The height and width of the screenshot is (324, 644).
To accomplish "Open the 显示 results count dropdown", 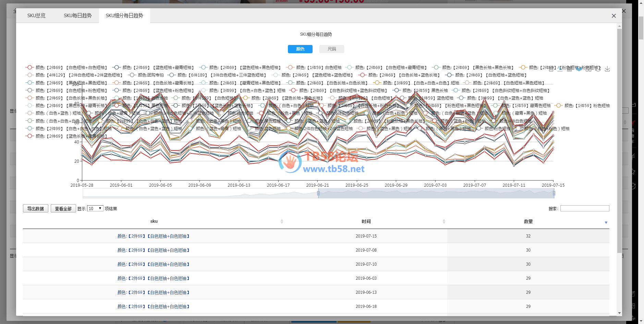I will click(x=95, y=209).
